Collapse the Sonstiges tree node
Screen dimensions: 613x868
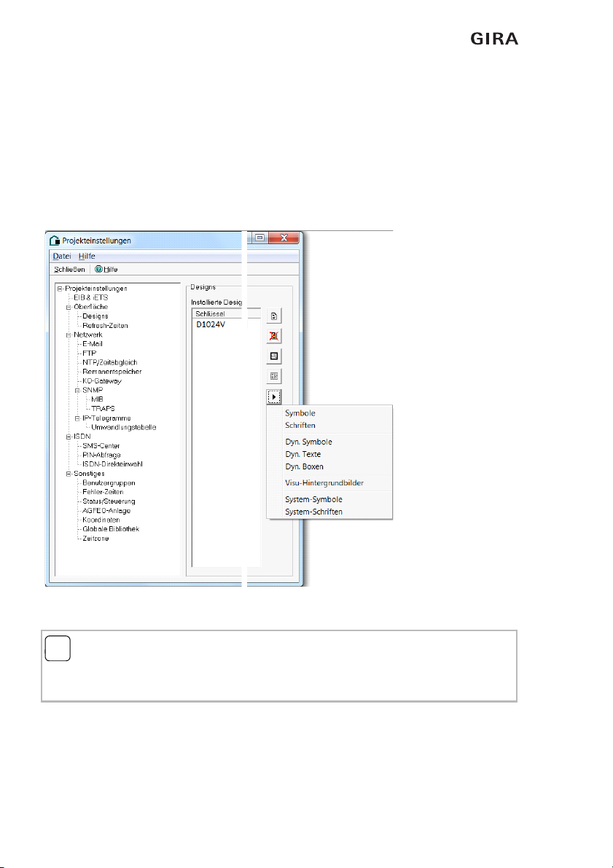coord(68,474)
